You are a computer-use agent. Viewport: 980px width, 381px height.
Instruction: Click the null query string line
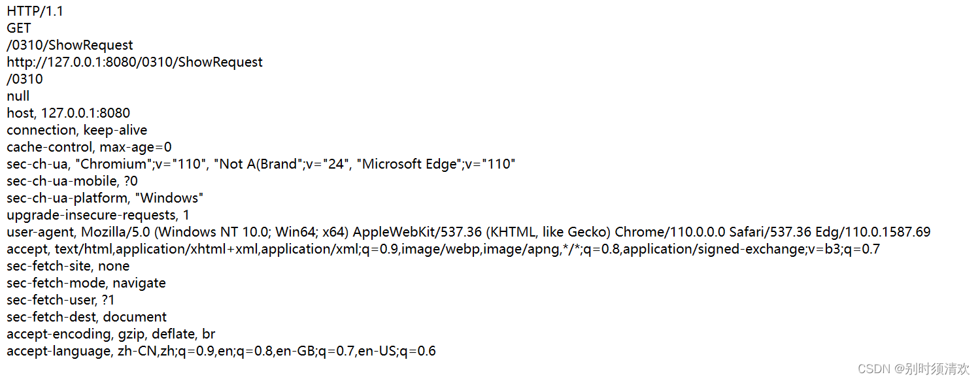click(18, 96)
